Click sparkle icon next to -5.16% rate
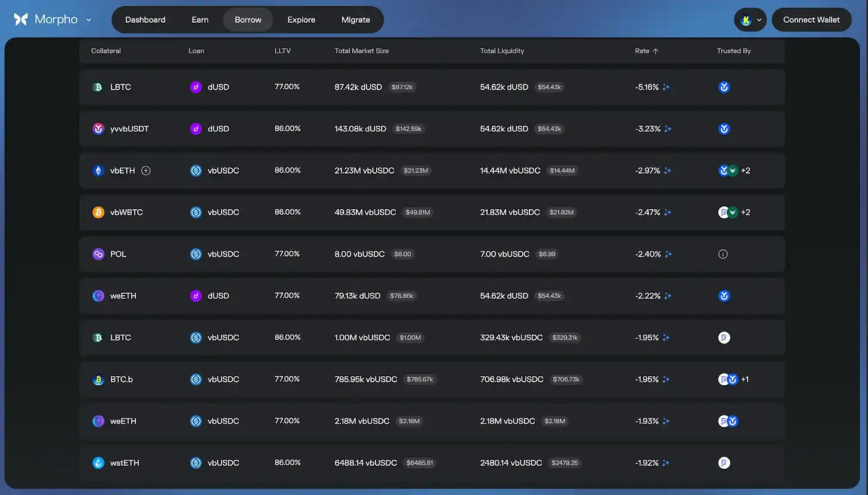 tap(666, 87)
